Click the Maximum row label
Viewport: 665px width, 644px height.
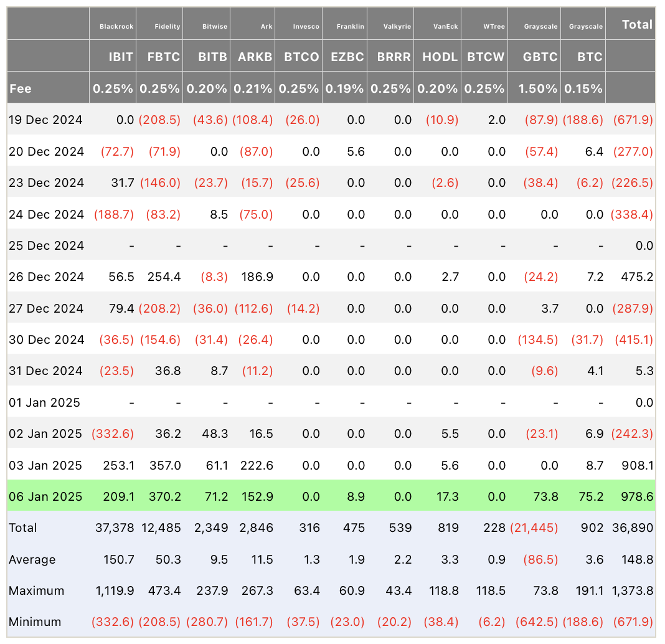(37, 590)
